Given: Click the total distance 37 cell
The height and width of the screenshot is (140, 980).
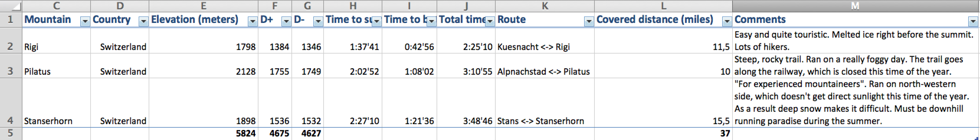Looking at the screenshot, I should click(x=663, y=133).
